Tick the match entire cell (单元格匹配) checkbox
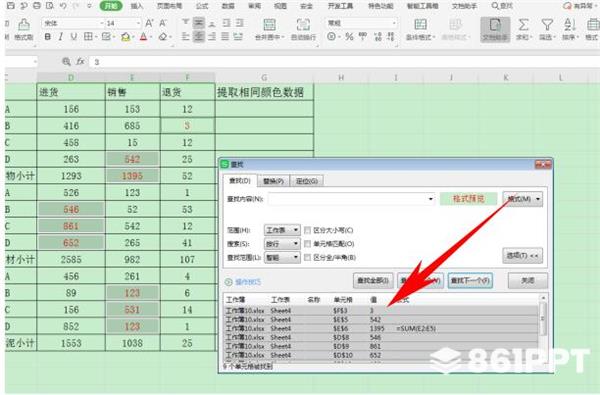The height and width of the screenshot is (395, 600). click(x=307, y=243)
